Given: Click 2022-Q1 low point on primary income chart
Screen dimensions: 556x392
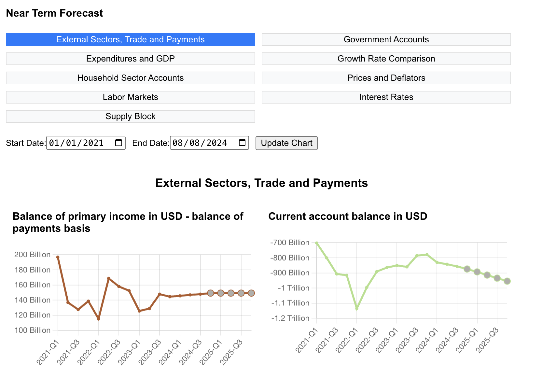Looking at the screenshot, I should pos(99,319).
